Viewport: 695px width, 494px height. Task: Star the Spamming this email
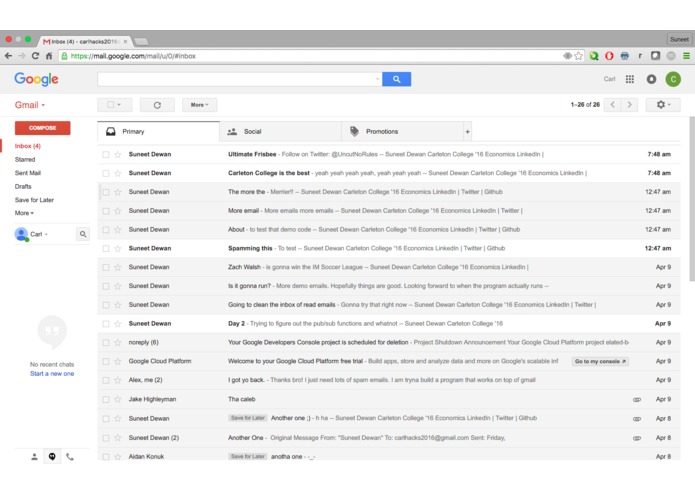click(118, 249)
